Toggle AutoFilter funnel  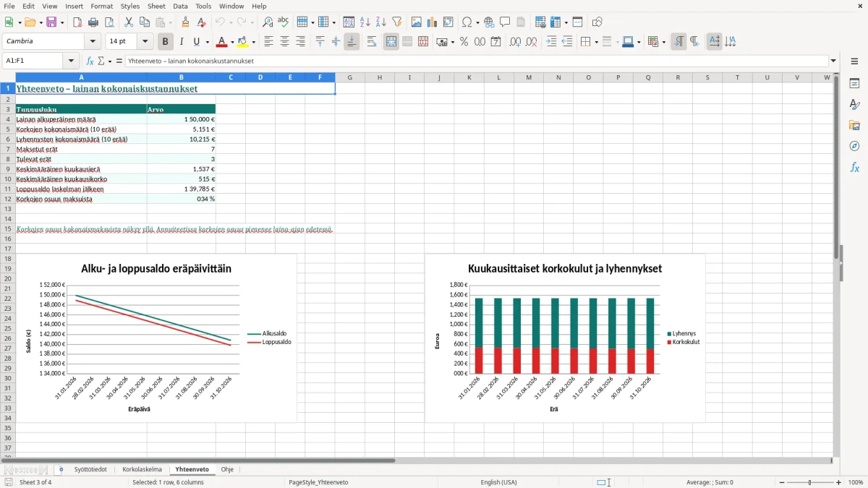click(397, 22)
